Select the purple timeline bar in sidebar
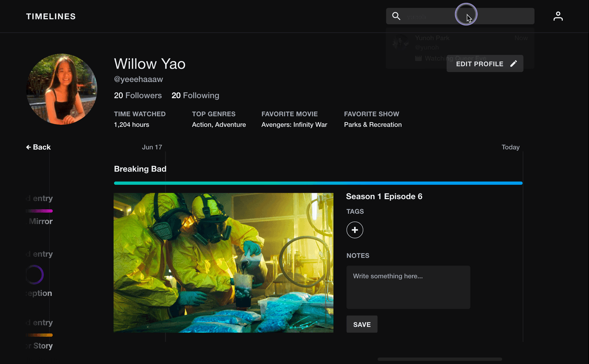The width and height of the screenshot is (589, 364). [x=39, y=211]
